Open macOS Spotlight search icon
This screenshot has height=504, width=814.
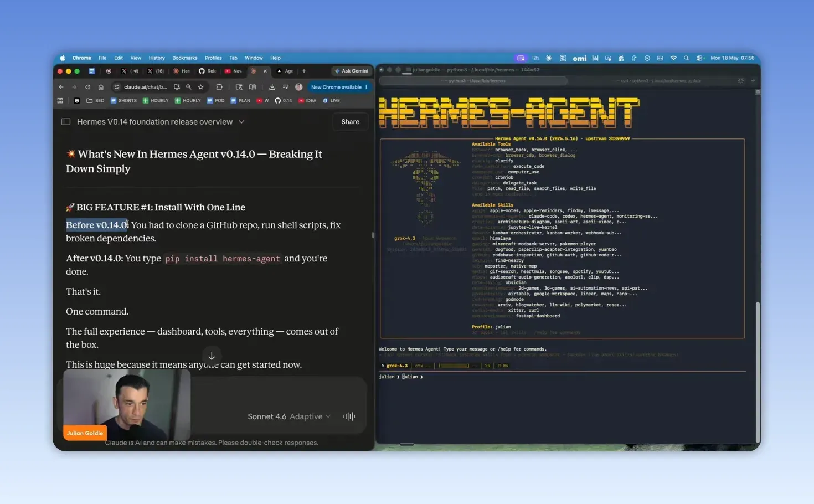coord(686,58)
